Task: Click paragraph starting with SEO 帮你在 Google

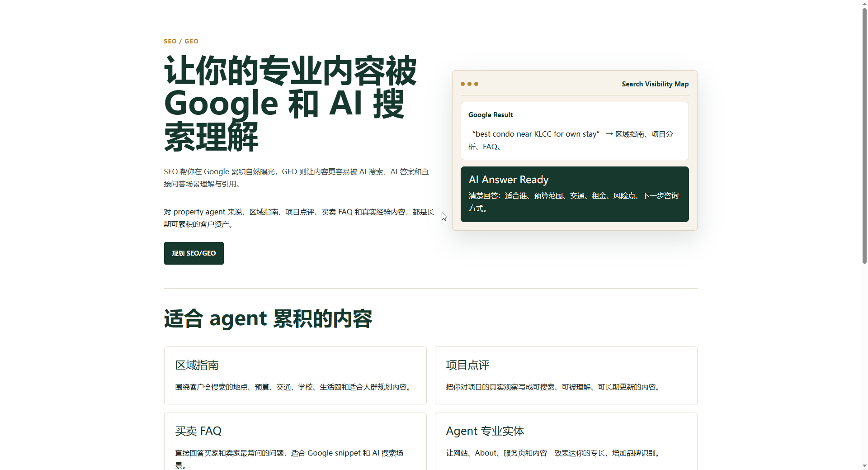Action: pos(297,178)
